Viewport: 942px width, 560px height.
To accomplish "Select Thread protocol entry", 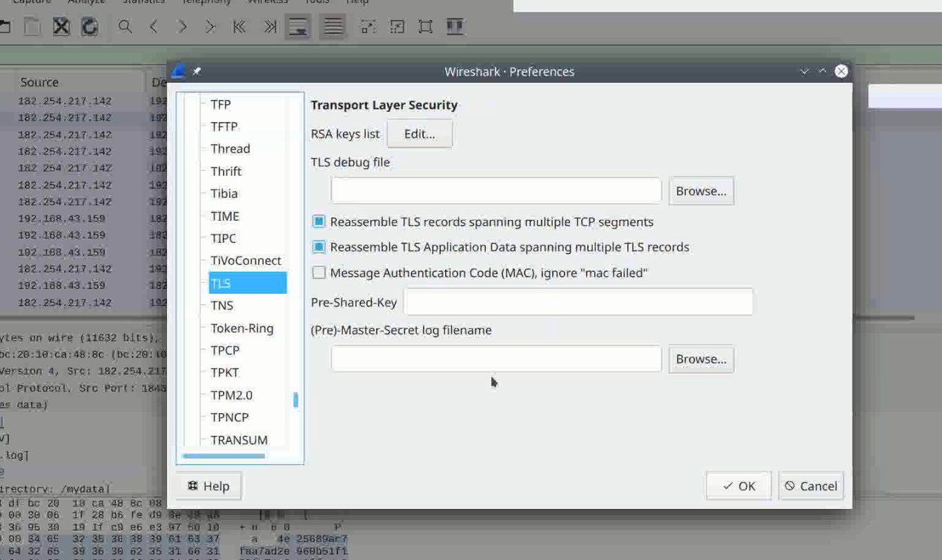I will (230, 148).
